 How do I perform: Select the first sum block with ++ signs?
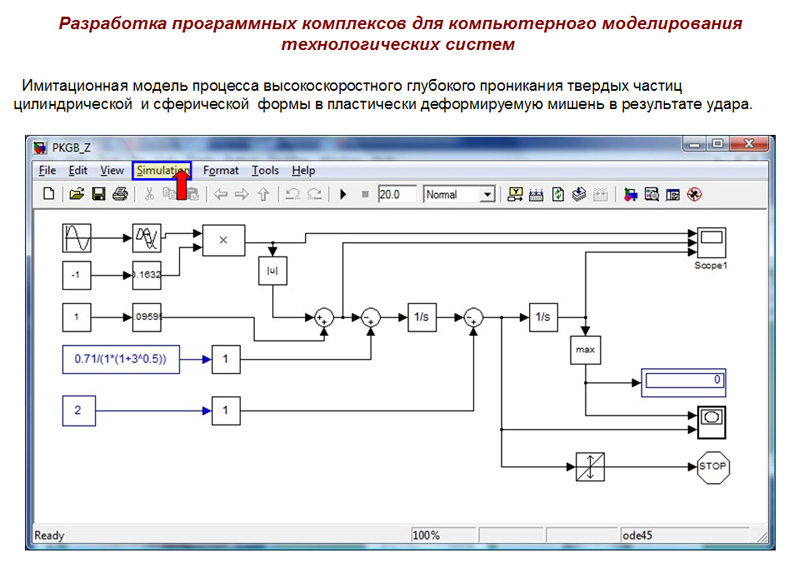[x=324, y=318]
